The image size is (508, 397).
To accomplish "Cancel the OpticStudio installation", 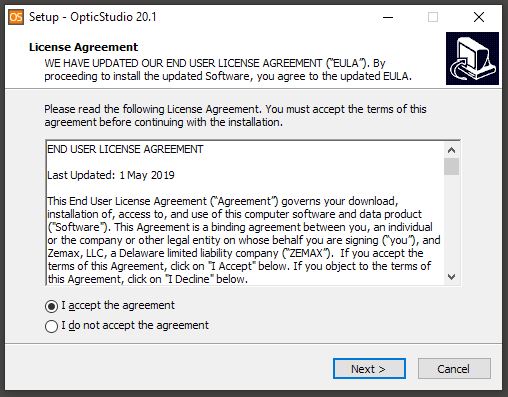I will pyautogui.click(x=454, y=369).
